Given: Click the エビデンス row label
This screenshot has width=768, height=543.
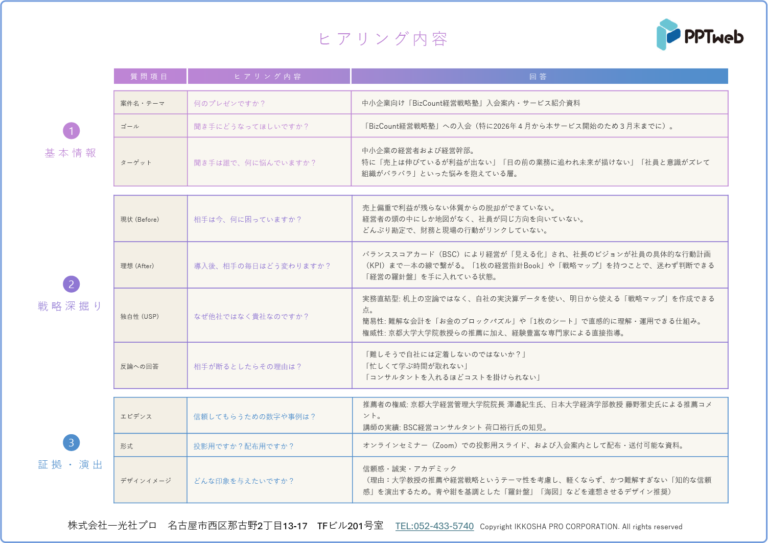Looking at the screenshot, I should pos(137,416).
